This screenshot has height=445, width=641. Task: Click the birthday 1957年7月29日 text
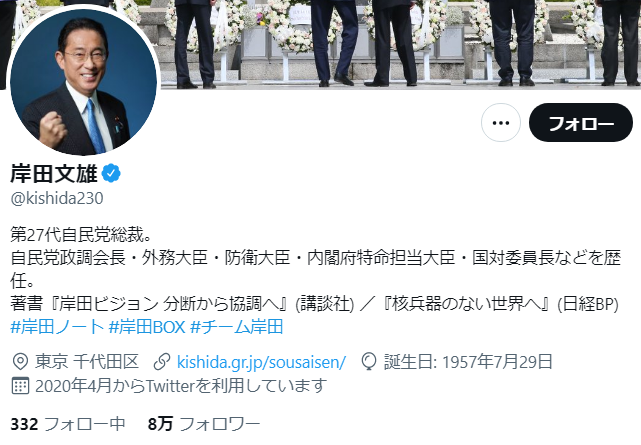(x=468, y=362)
